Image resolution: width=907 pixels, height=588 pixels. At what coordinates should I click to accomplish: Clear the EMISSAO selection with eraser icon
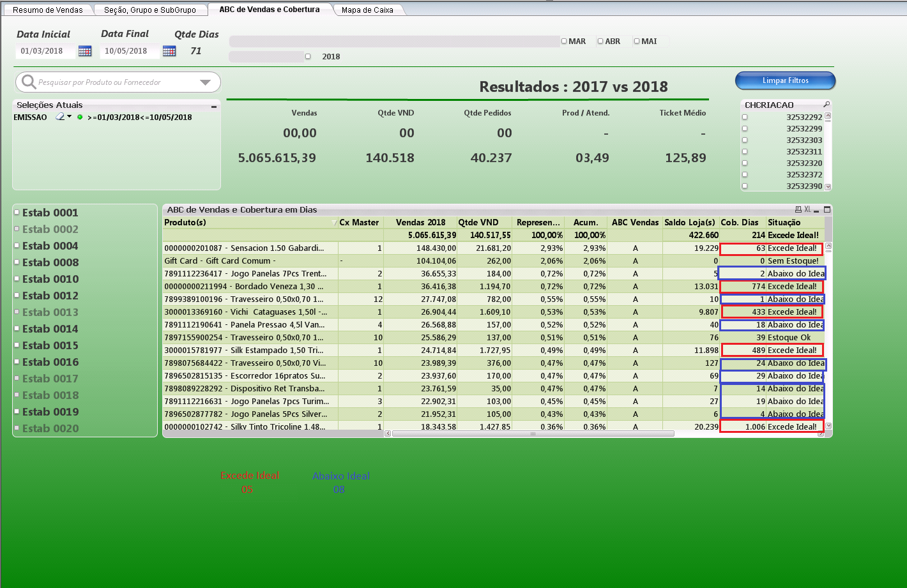click(60, 117)
